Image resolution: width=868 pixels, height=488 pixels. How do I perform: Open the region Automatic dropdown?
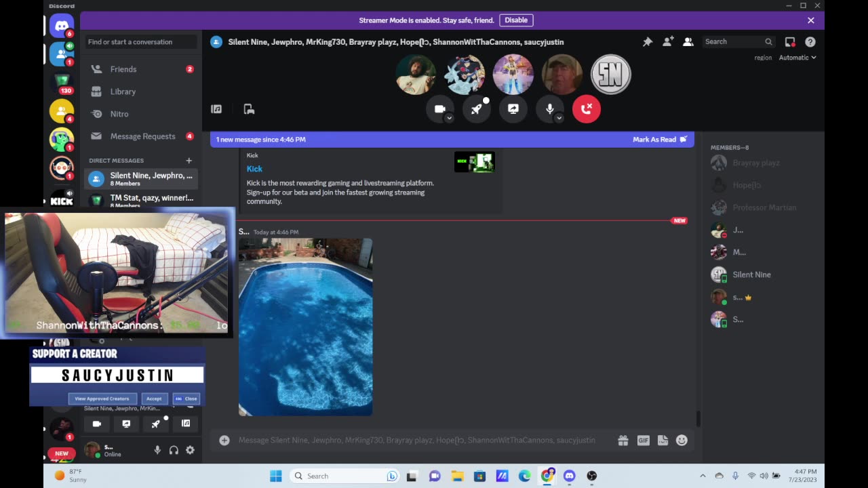(x=797, y=58)
